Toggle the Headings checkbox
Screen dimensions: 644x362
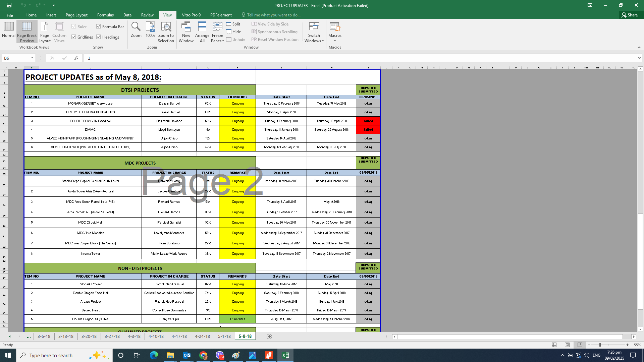(x=99, y=37)
